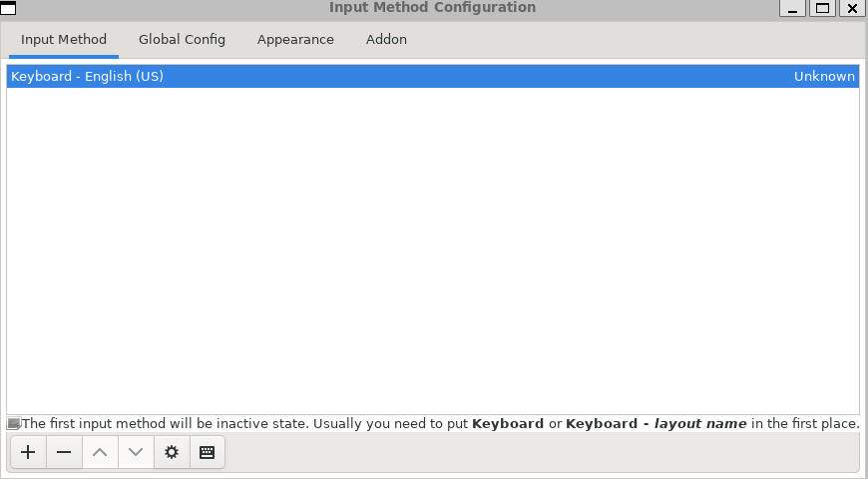Click the Input Method Configuration title bar
Image resolution: width=868 pixels, height=479 pixels.
coord(432,8)
